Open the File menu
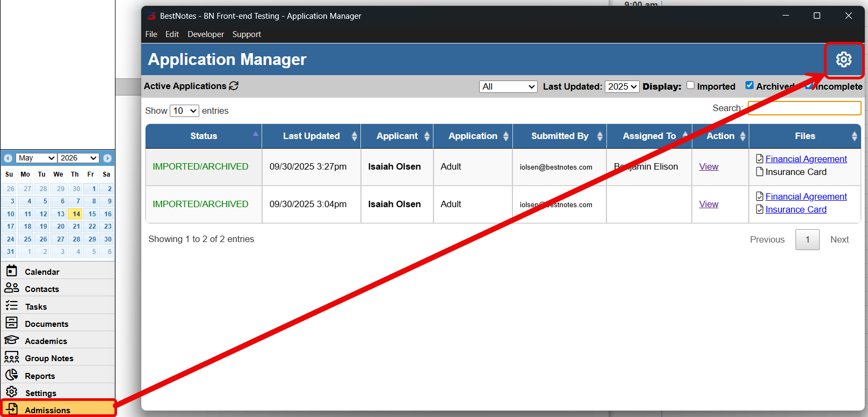868x417 pixels. (151, 34)
